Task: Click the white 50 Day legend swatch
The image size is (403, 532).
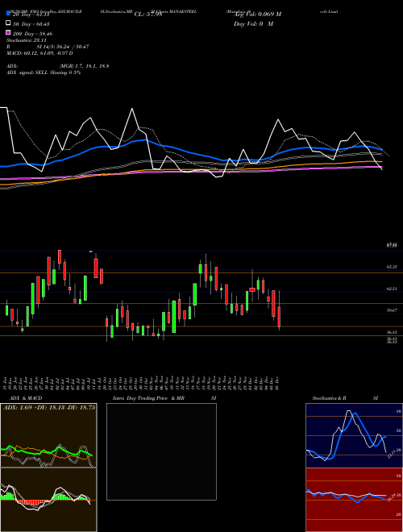Action: (9, 23)
